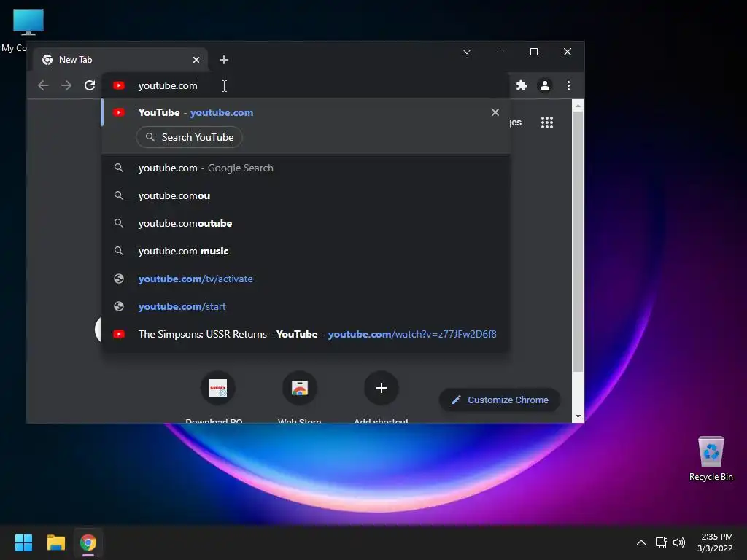
Task: Click the YouTube favicon in the address bar
Action: coord(119,85)
